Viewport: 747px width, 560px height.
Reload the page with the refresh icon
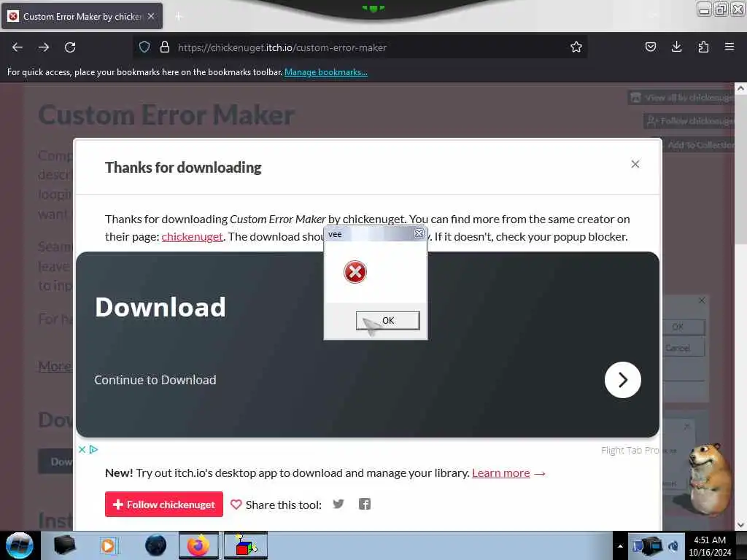[x=70, y=47]
